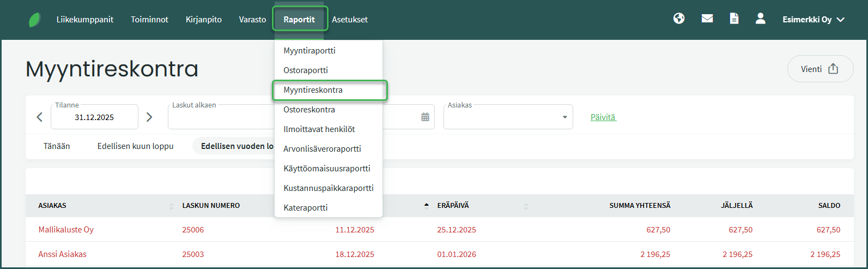Click the document icon in header
The image size is (868, 269).
pos(734,19)
